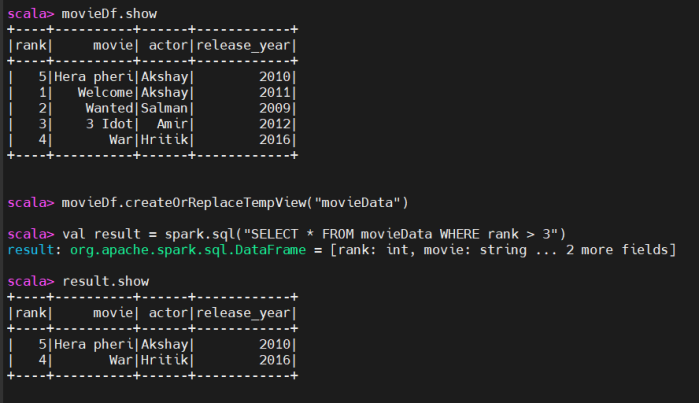The image size is (700, 404).
Task: Click the 'Salman' actor cell
Action: [x=164, y=108]
